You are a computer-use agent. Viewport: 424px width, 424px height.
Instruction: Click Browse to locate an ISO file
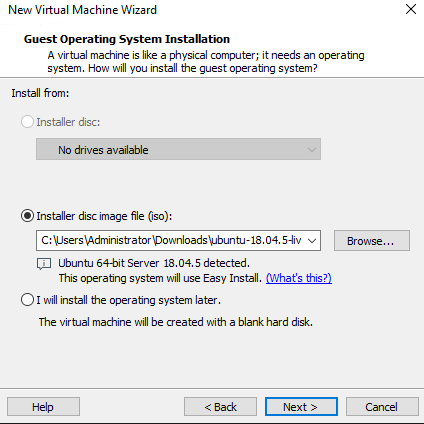[x=372, y=240]
